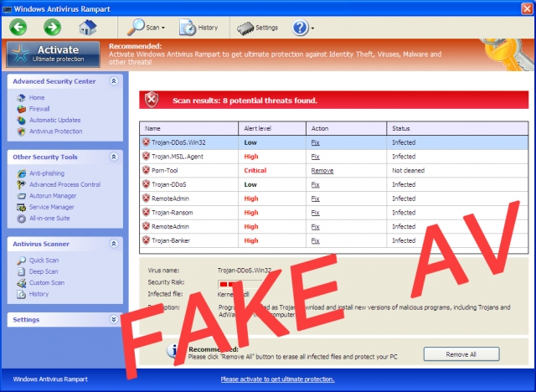Click the Name column header

(188, 128)
